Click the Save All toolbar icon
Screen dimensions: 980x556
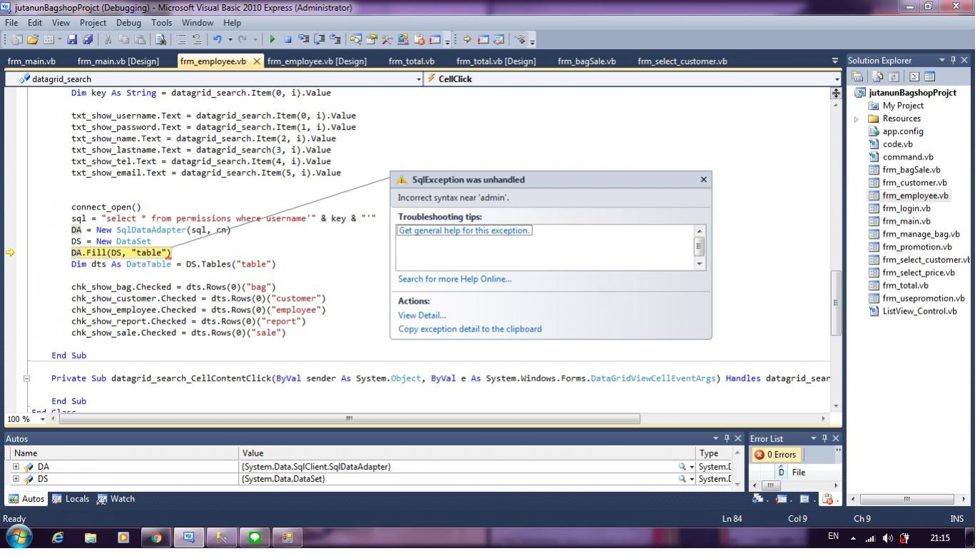pyautogui.click(x=88, y=40)
